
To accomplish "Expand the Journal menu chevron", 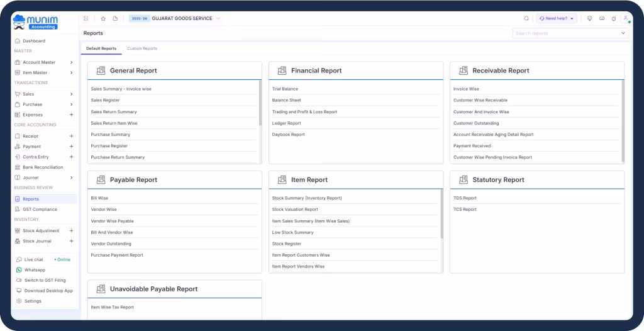I will coord(72,177).
